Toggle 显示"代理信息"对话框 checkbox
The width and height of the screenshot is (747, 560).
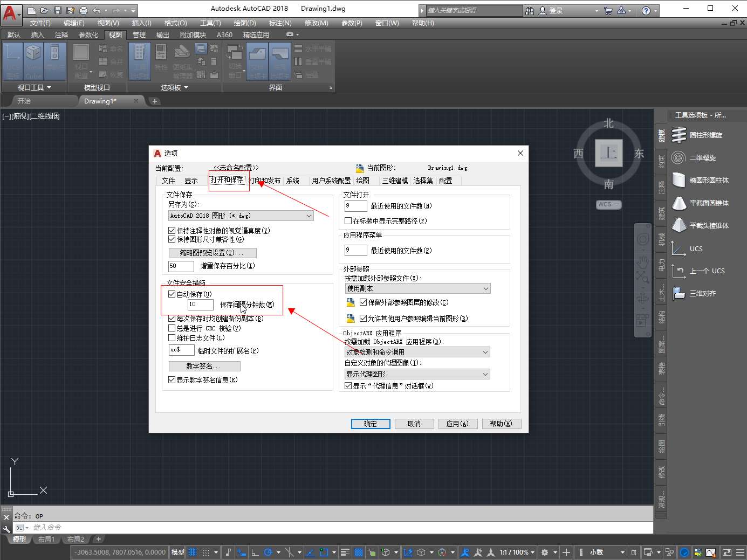click(x=348, y=386)
